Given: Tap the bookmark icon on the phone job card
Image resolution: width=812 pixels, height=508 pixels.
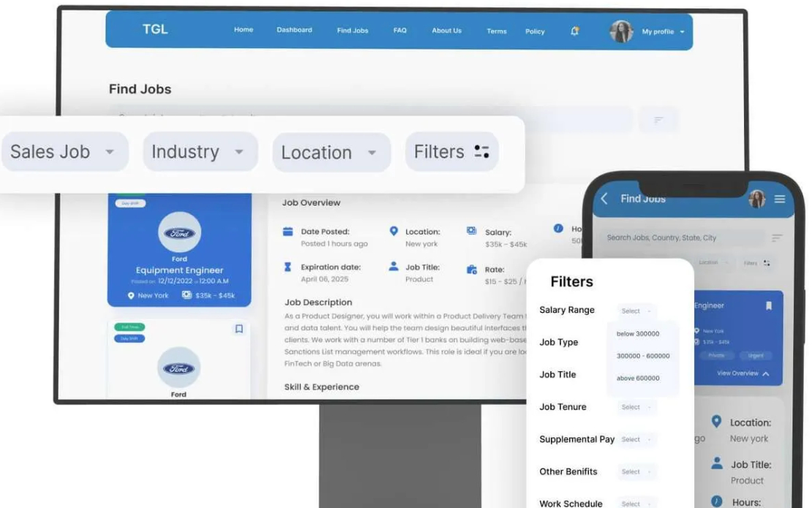Looking at the screenshot, I should pos(769,306).
